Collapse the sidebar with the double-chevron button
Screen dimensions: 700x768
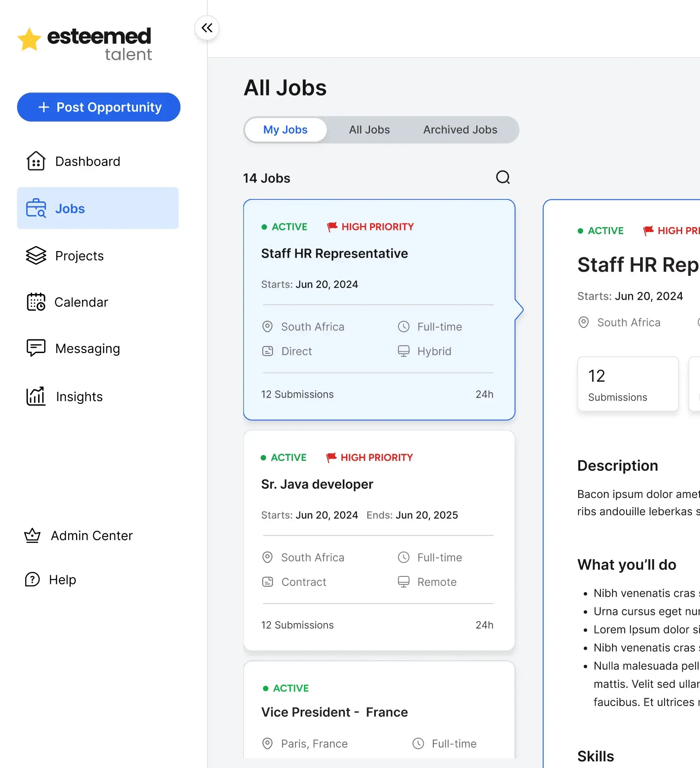point(207,28)
